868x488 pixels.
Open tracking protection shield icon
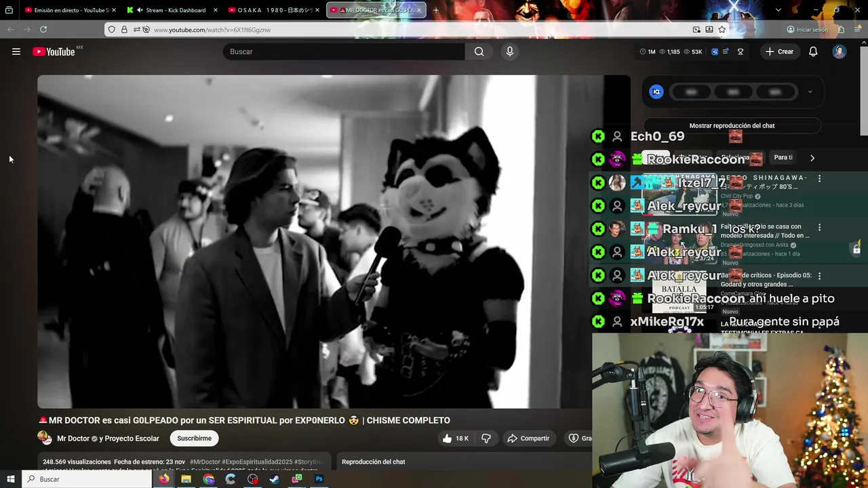(x=112, y=30)
